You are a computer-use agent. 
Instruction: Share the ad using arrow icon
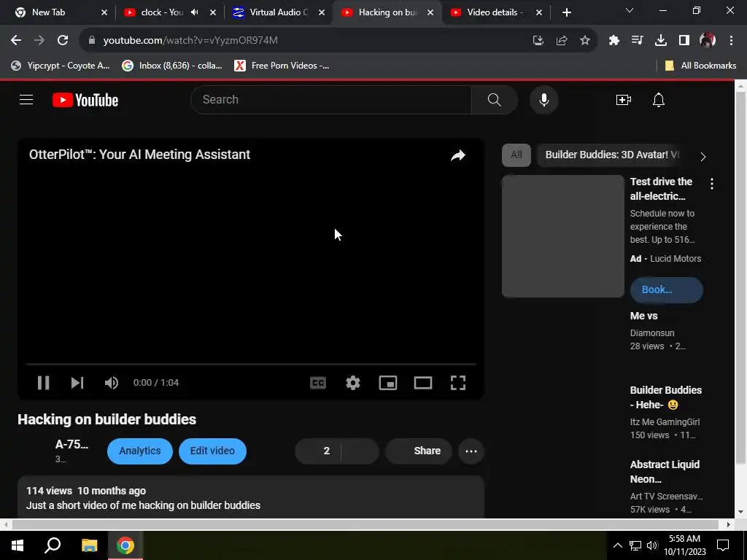coord(458,155)
